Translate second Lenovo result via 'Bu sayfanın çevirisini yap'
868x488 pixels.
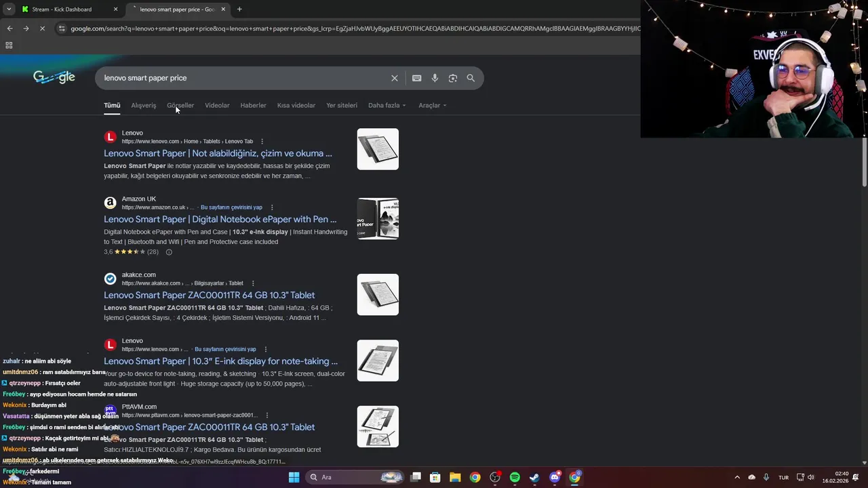pyautogui.click(x=225, y=349)
